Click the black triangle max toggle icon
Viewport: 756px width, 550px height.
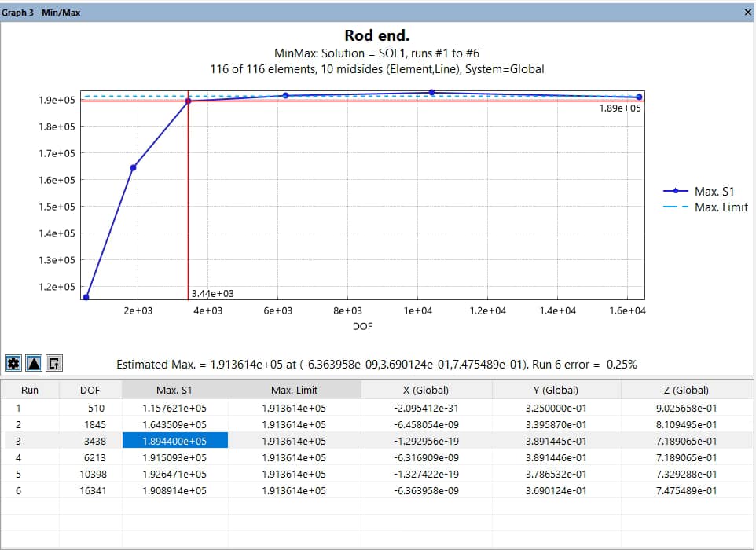[x=34, y=363]
